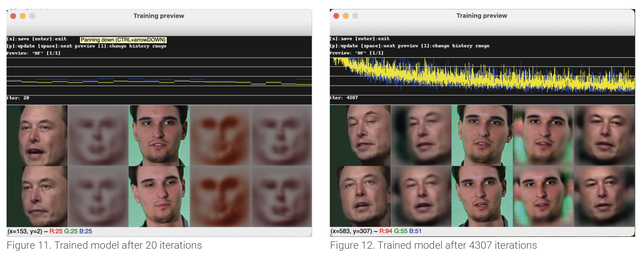The height and width of the screenshot is (257, 644).
Task: Click the green 'G:55' value in right status bar
Action: (x=401, y=231)
